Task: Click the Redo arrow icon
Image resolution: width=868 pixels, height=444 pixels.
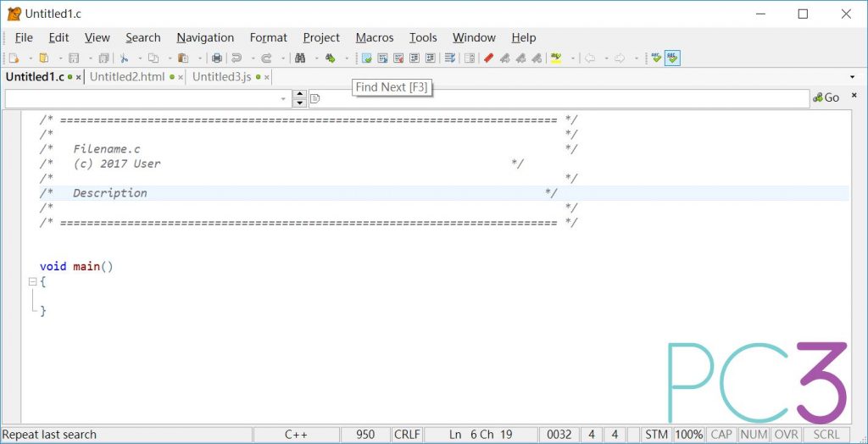Action: pyautogui.click(x=266, y=58)
